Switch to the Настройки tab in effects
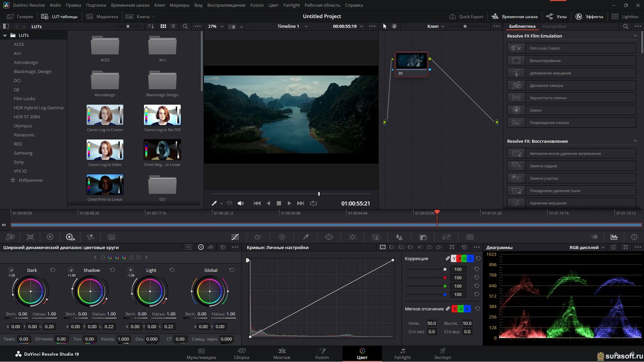This screenshot has width=644, height=362. tap(554, 26)
